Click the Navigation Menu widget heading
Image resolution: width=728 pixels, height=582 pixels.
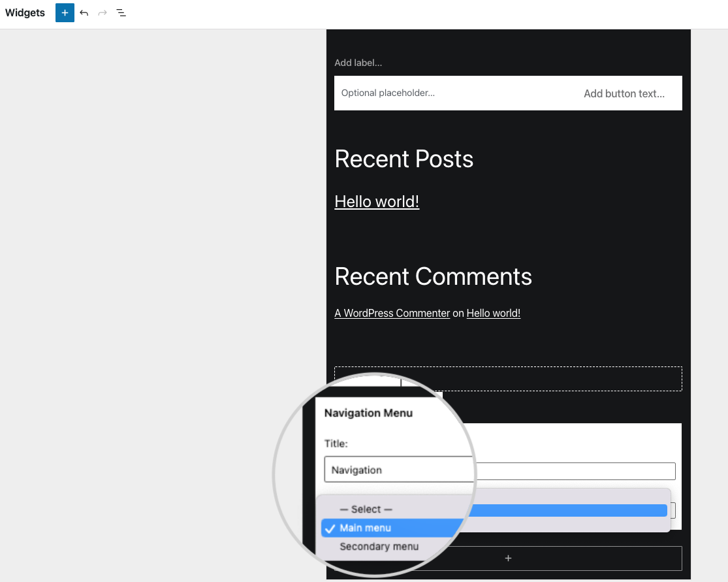click(368, 413)
